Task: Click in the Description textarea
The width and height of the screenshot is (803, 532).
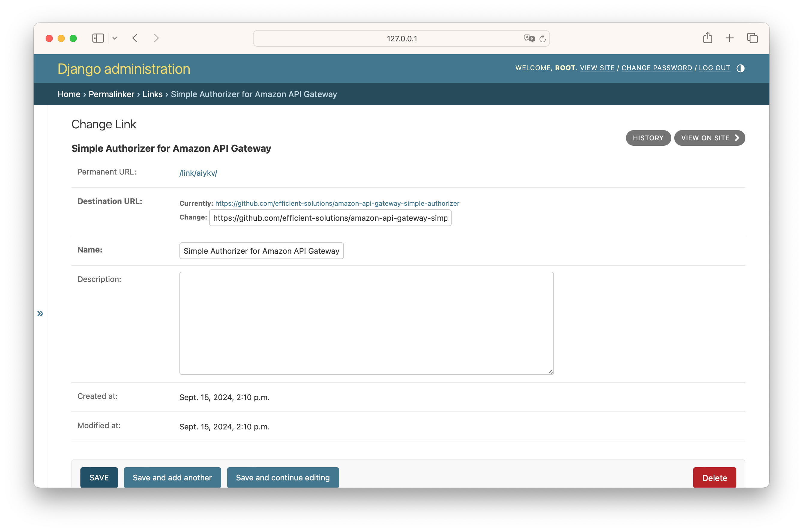Action: pyautogui.click(x=366, y=323)
